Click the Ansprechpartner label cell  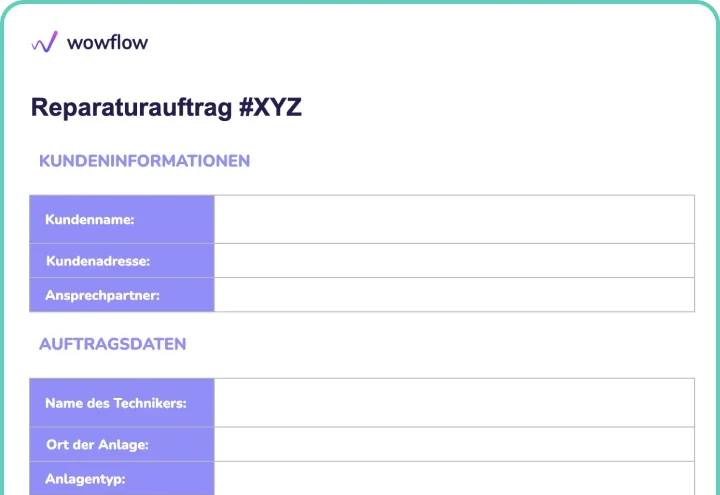point(122,295)
